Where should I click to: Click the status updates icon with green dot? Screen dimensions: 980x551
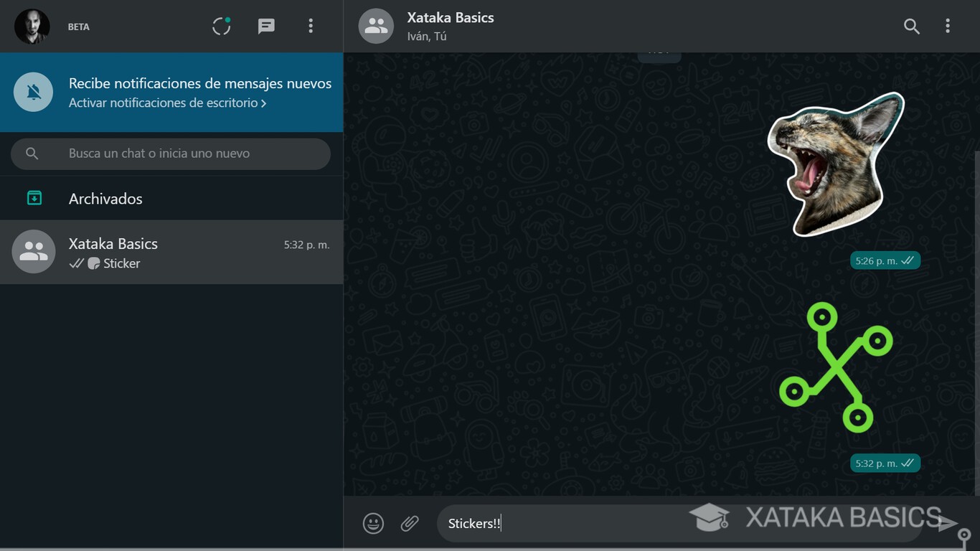[x=221, y=26]
